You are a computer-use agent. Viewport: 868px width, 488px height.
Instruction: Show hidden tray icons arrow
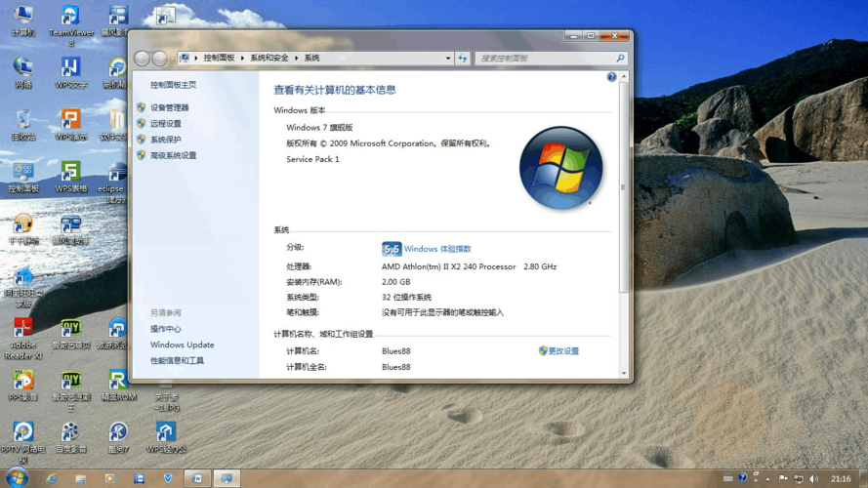[767, 478]
